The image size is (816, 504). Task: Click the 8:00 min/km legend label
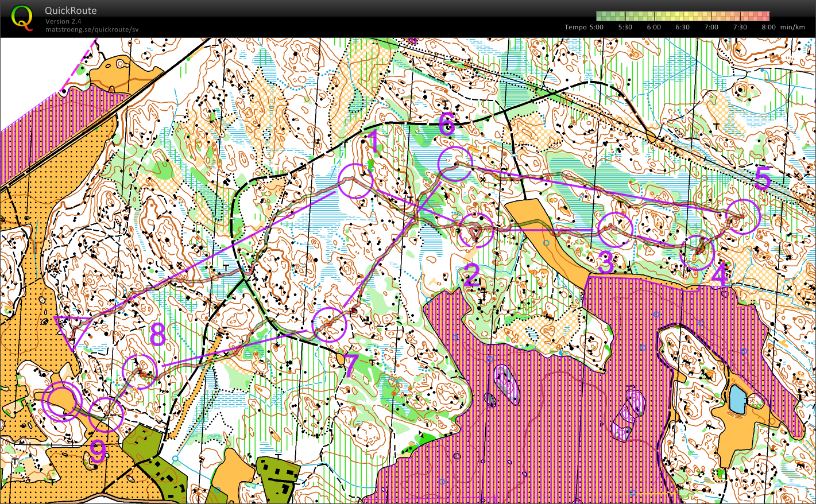coord(783,27)
